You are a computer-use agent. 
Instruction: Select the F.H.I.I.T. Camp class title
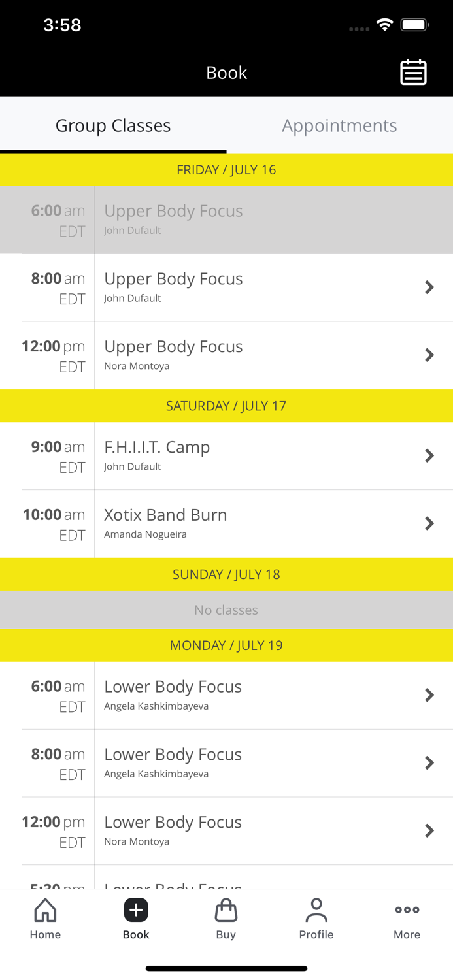pos(157,448)
